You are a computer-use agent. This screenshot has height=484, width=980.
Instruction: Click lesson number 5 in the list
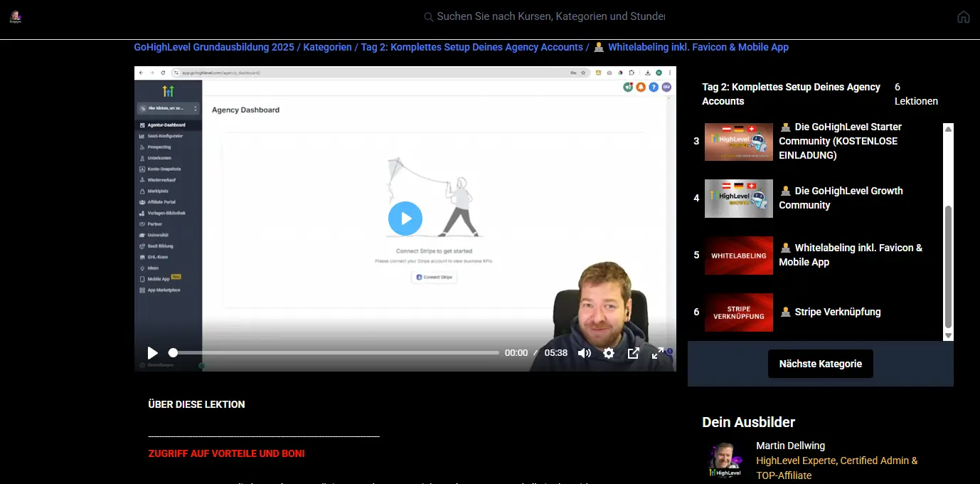[x=696, y=255]
